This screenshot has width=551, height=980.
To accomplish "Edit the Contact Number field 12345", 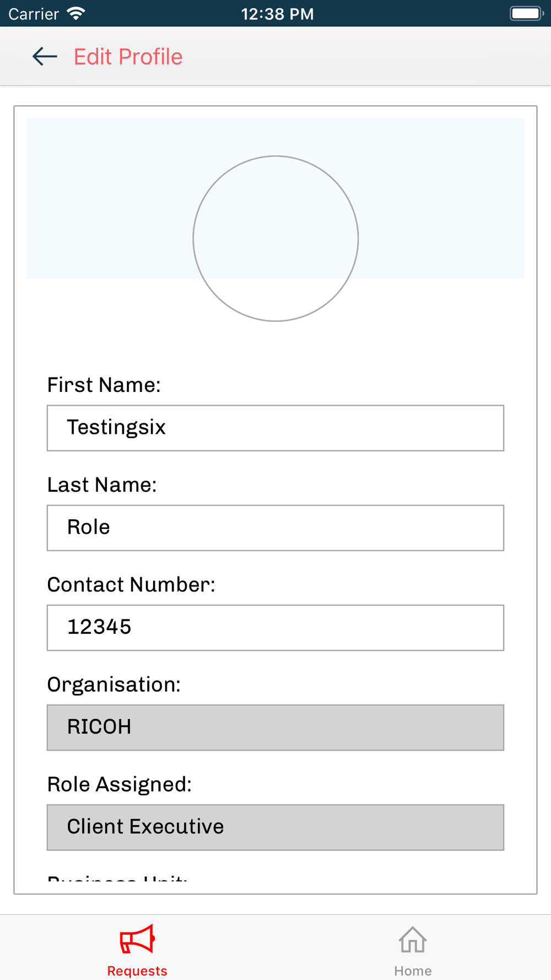I will pos(275,628).
